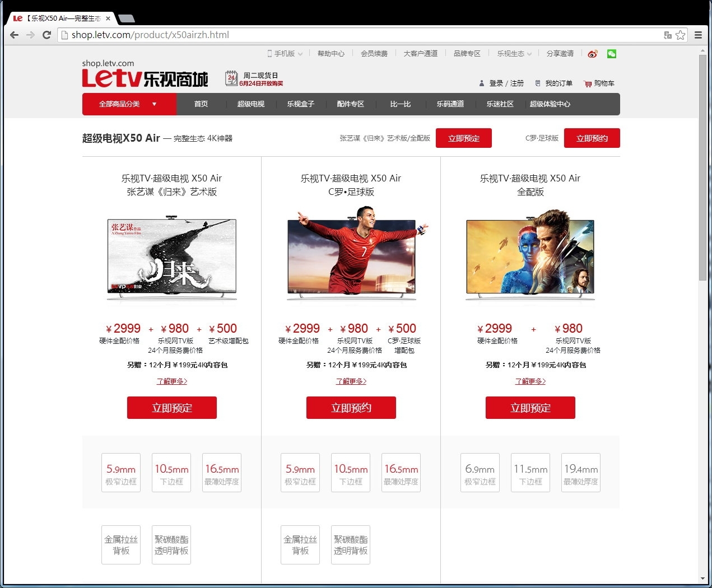The image size is (712, 588).
Task: Click 5.9mm 极窄边框 box in art edition column
Action: click(x=121, y=473)
